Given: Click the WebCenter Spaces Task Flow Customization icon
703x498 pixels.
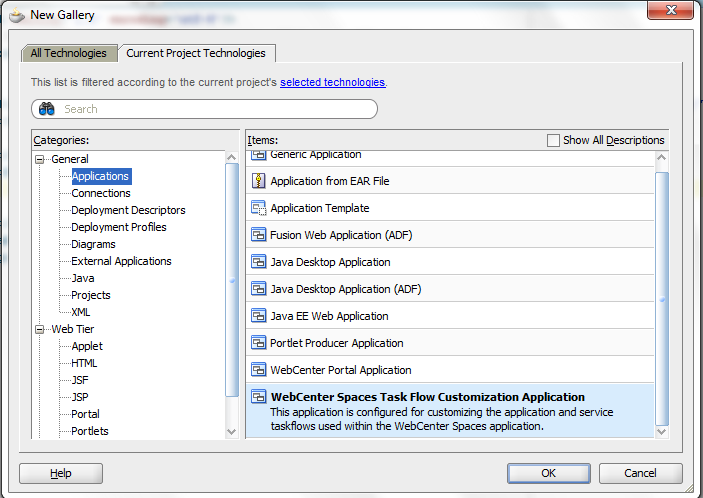Looking at the screenshot, I should 258,397.
